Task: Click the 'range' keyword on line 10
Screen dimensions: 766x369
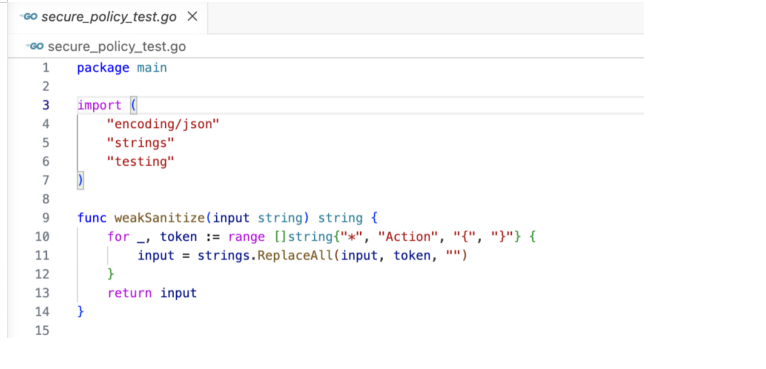Action: click(247, 237)
